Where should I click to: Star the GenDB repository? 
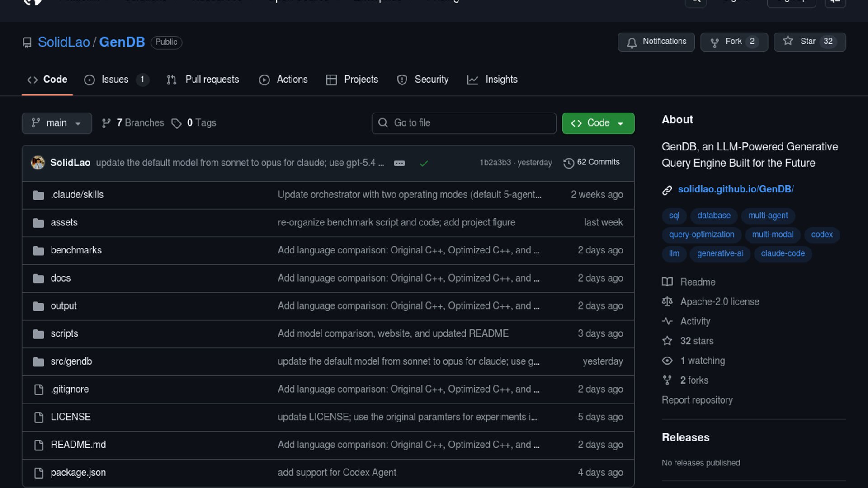(809, 42)
